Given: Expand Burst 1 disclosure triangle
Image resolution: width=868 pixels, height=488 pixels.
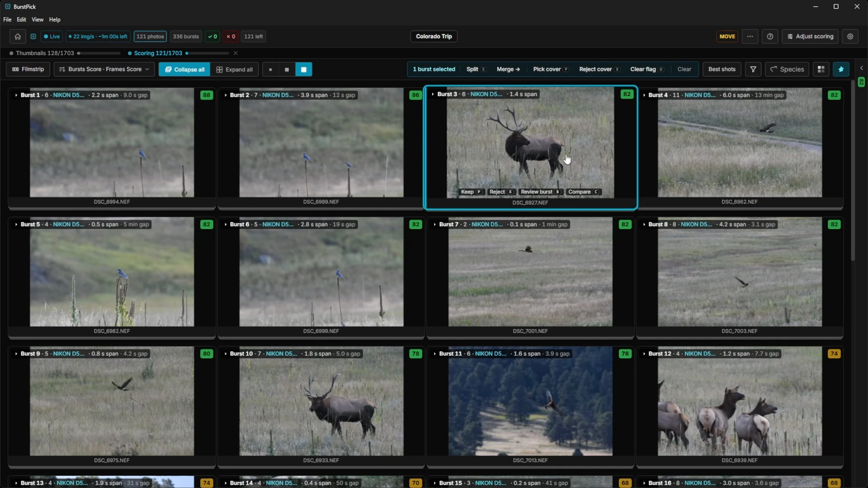Looking at the screenshot, I should 16,95.
